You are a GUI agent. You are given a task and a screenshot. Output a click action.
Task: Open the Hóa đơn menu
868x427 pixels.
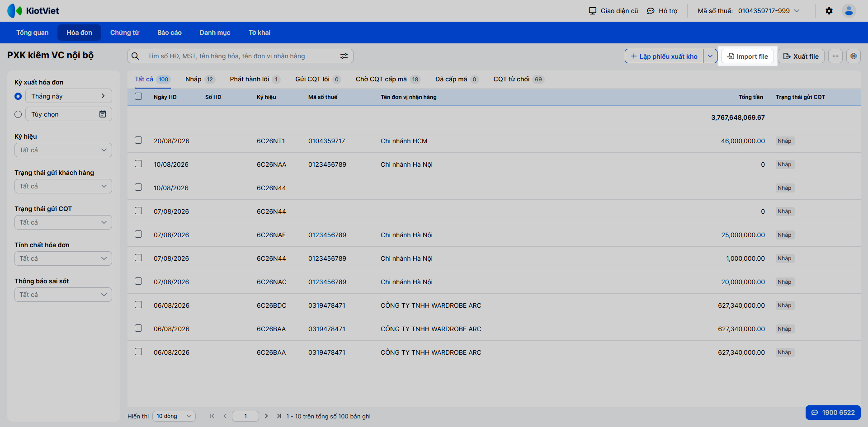[79, 33]
